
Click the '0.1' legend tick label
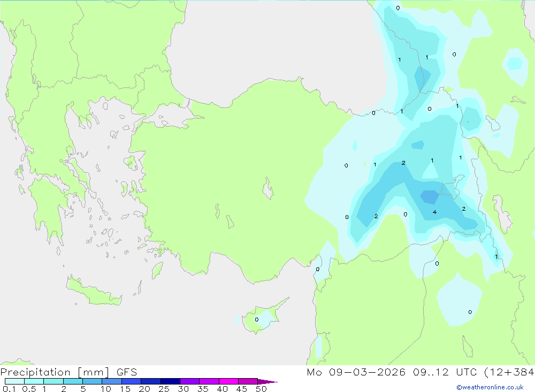coord(9,389)
